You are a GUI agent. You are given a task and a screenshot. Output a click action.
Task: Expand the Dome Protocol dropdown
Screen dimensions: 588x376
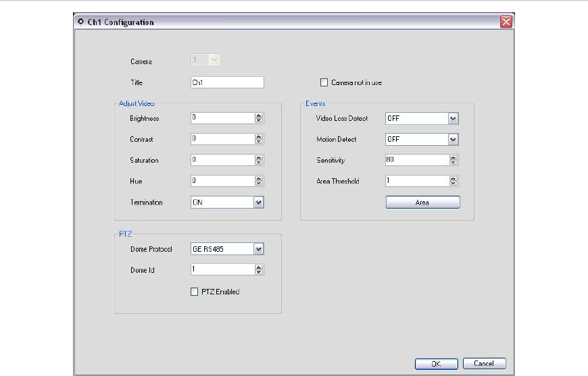258,249
